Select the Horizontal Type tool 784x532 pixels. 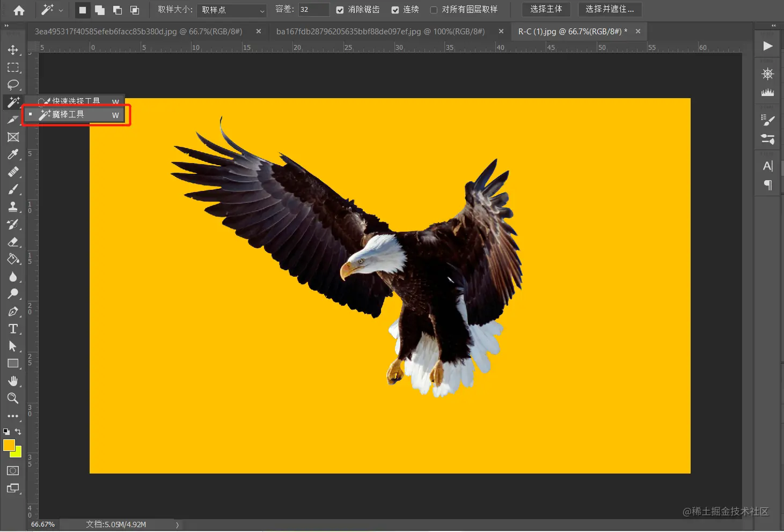[13, 329]
